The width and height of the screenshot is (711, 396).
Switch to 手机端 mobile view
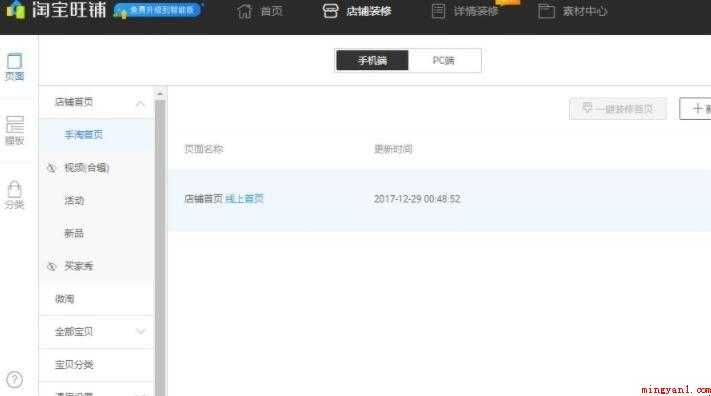click(x=372, y=60)
